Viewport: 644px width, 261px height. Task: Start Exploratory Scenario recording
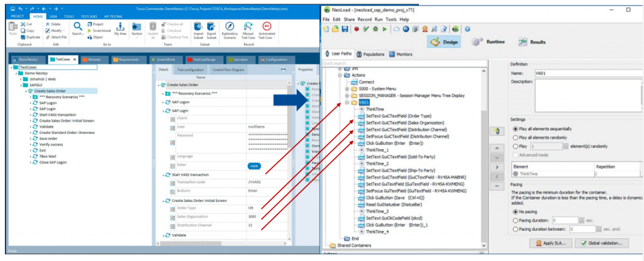(x=230, y=30)
